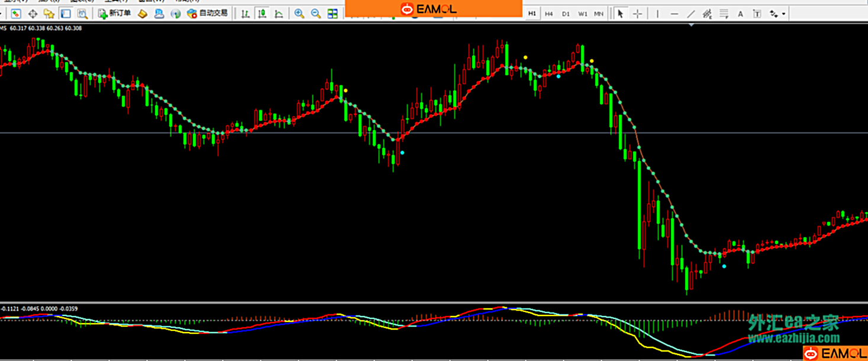
Task: Open the www.eazhijia.com watermark link
Action: point(793,339)
